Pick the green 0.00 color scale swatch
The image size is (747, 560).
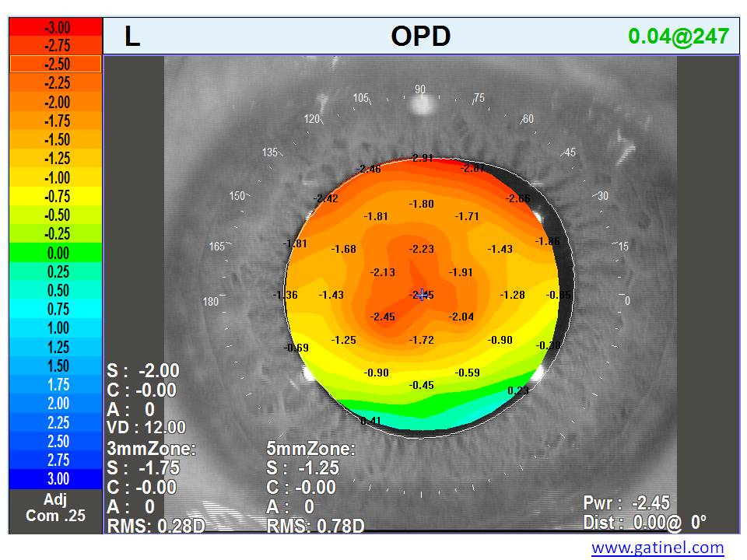point(56,253)
